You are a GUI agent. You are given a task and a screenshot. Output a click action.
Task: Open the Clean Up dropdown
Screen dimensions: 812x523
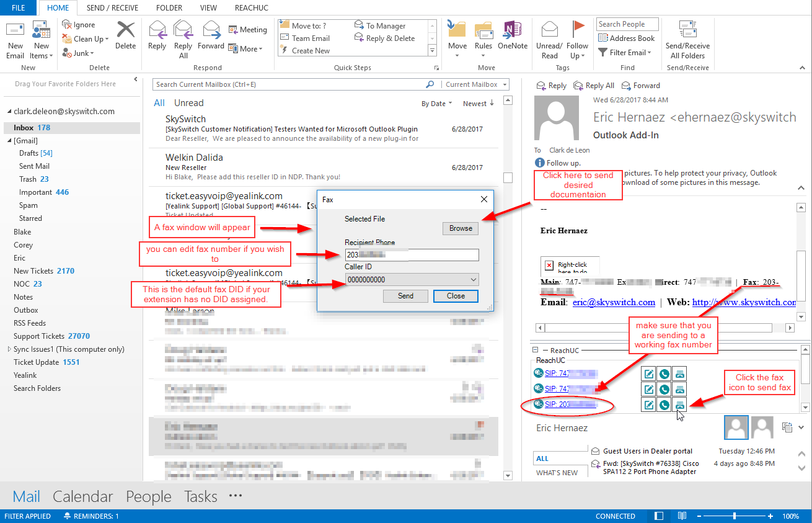pyautogui.click(x=86, y=38)
